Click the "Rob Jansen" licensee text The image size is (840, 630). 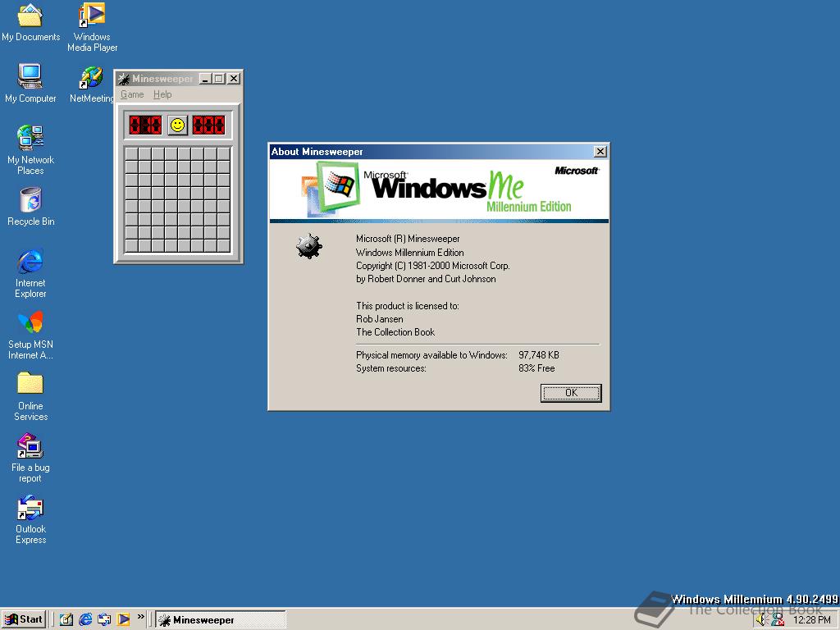pos(379,319)
